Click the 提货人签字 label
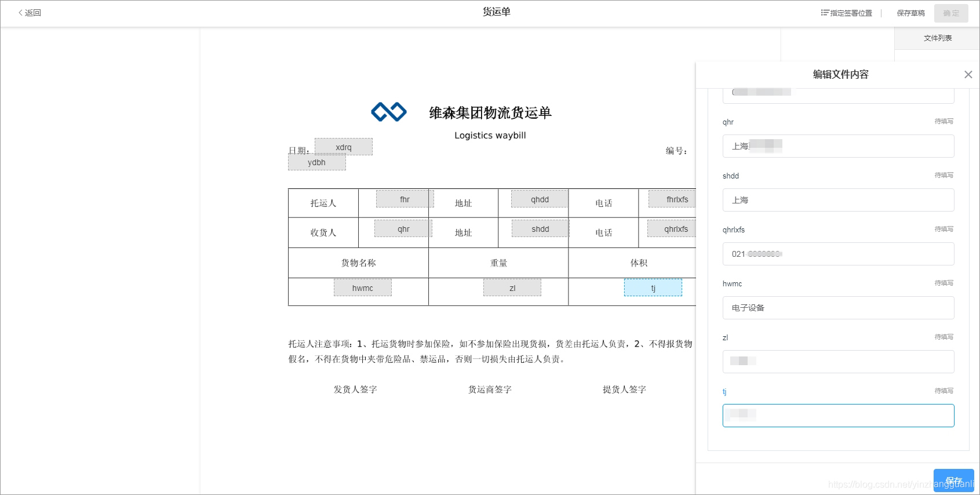This screenshot has width=980, height=495. pos(624,389)
